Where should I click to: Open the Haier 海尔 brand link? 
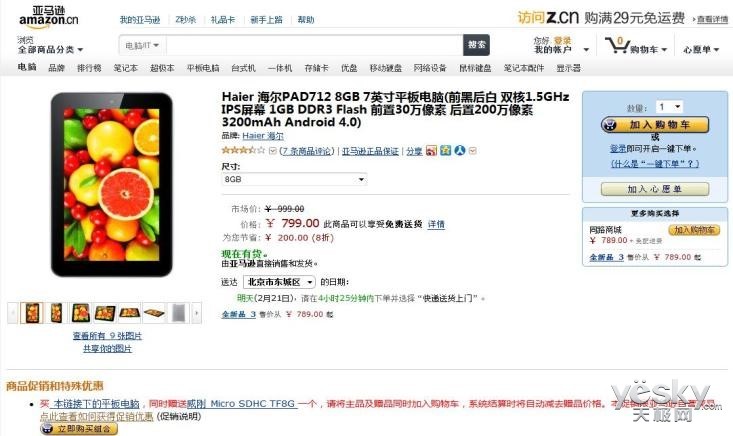click(263, 136)
